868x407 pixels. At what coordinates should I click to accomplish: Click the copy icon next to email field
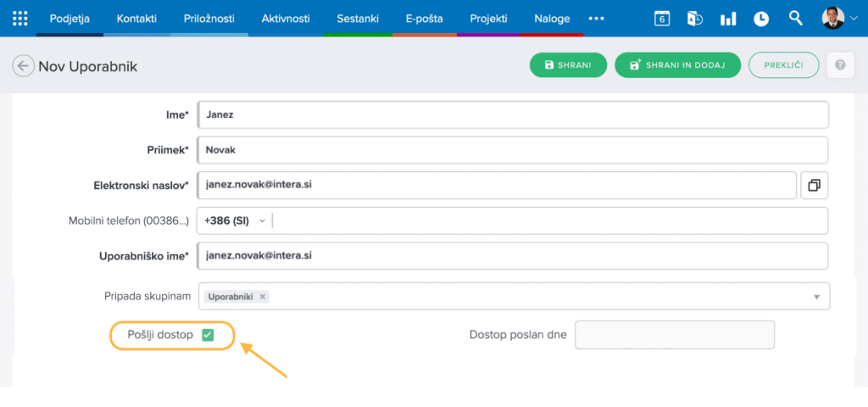814,184
